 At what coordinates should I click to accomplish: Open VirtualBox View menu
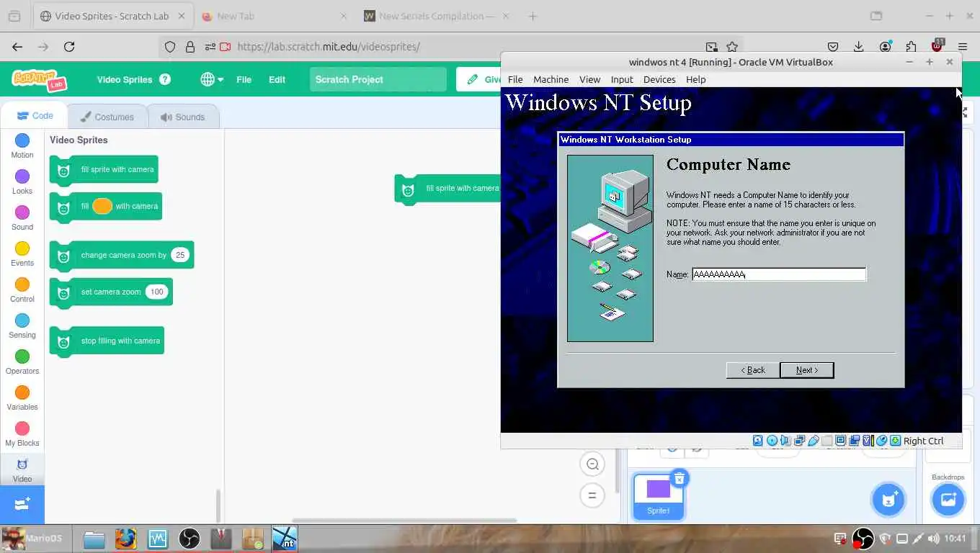pyautogui.click(x=589, y=79)
